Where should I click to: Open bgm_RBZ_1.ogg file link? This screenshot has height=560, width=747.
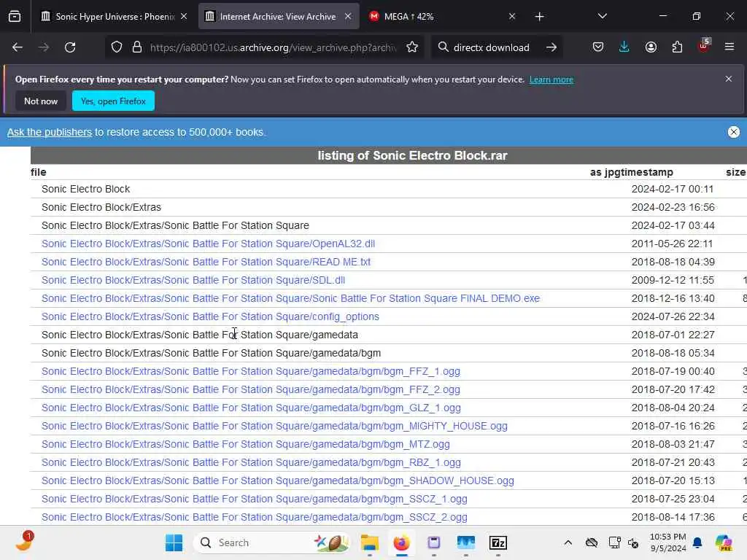251,462
